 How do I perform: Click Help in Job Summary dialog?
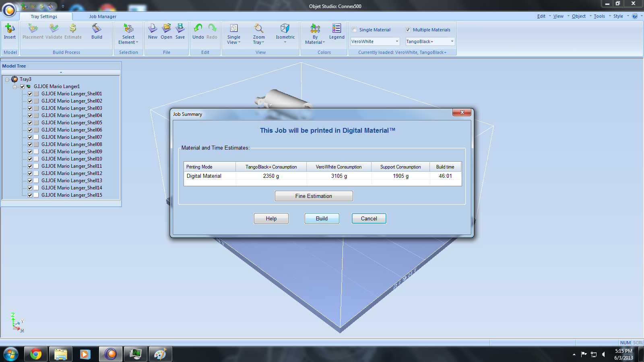(271, 218)
